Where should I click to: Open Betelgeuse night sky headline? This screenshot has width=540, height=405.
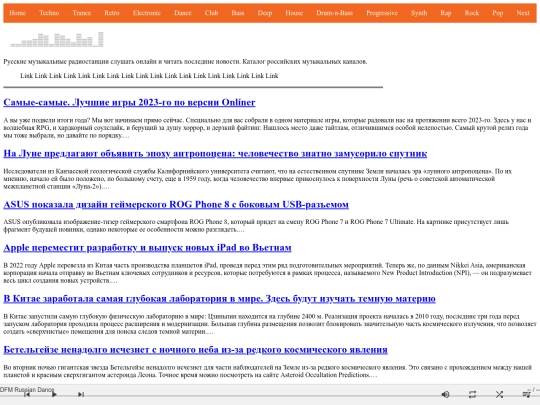(x=196, y=350)
